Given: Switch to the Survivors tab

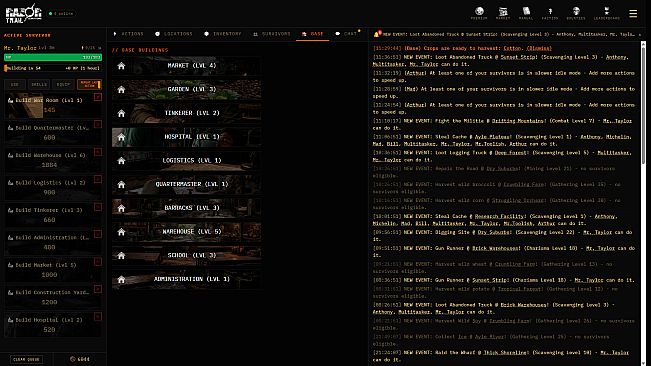Looking at the screenshot, I should pos(272,34).
